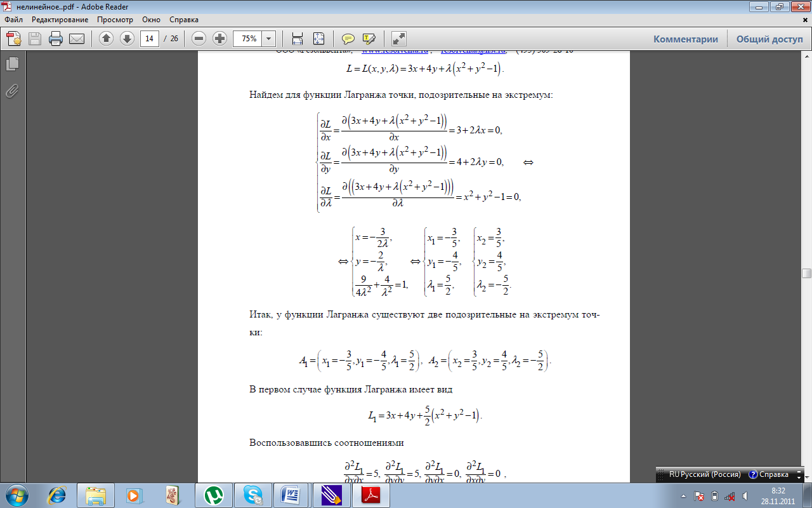Viewport: 812px width, 508px height.
Task: Open Skype from the taskbar
Action: coord(252,495)
